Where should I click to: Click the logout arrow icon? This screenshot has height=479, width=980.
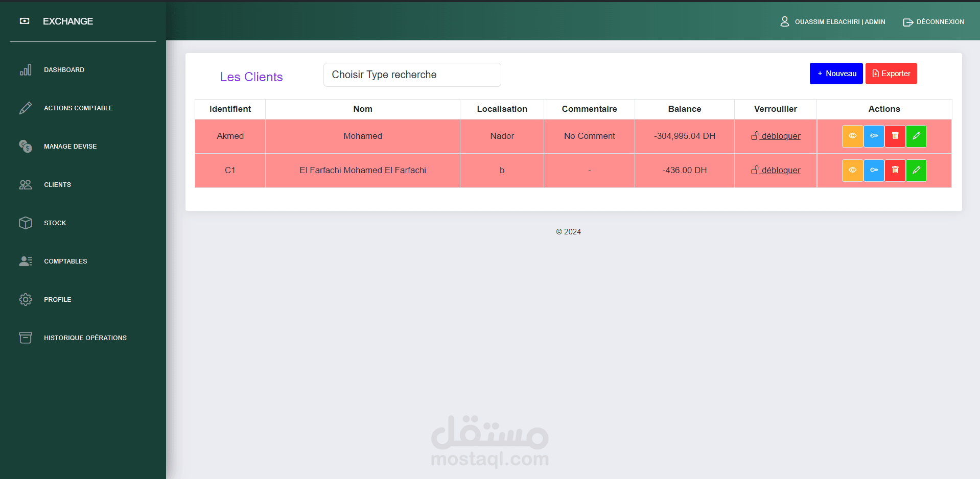point(908,22)
